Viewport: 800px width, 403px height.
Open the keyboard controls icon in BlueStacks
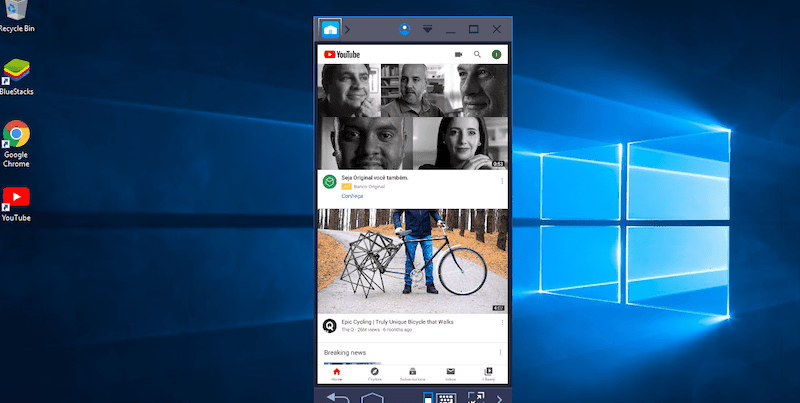(446, 398)
